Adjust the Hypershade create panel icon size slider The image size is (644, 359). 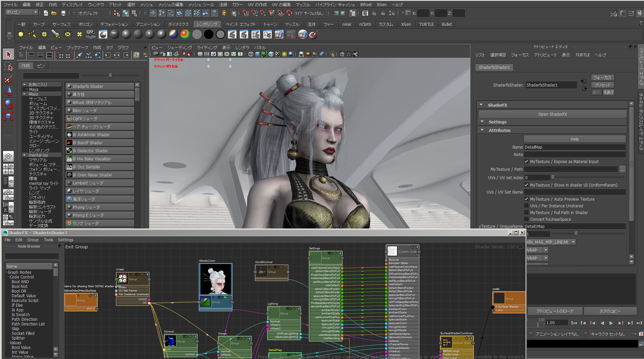tap(110, 76)
